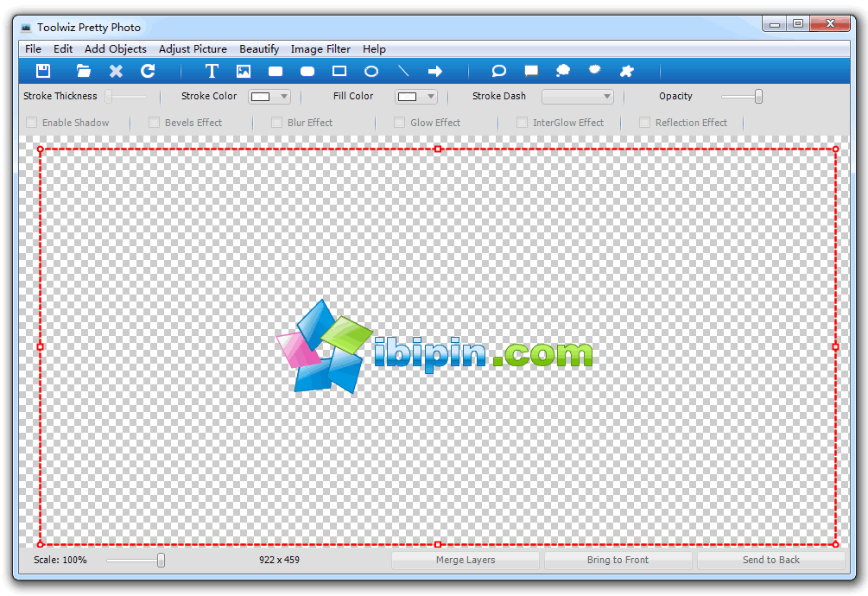
Task: Add the small thought bubble shape
Action: point(594,70)
